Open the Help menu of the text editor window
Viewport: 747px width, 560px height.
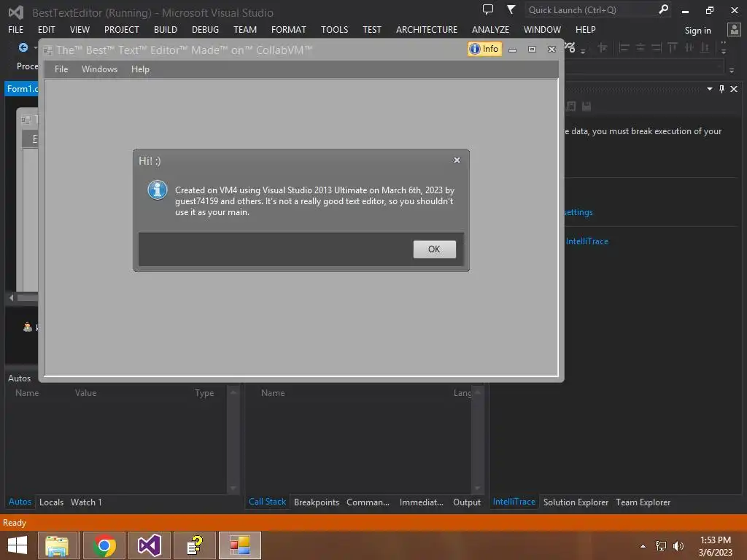pyautogui.click(x=140, y=69)
